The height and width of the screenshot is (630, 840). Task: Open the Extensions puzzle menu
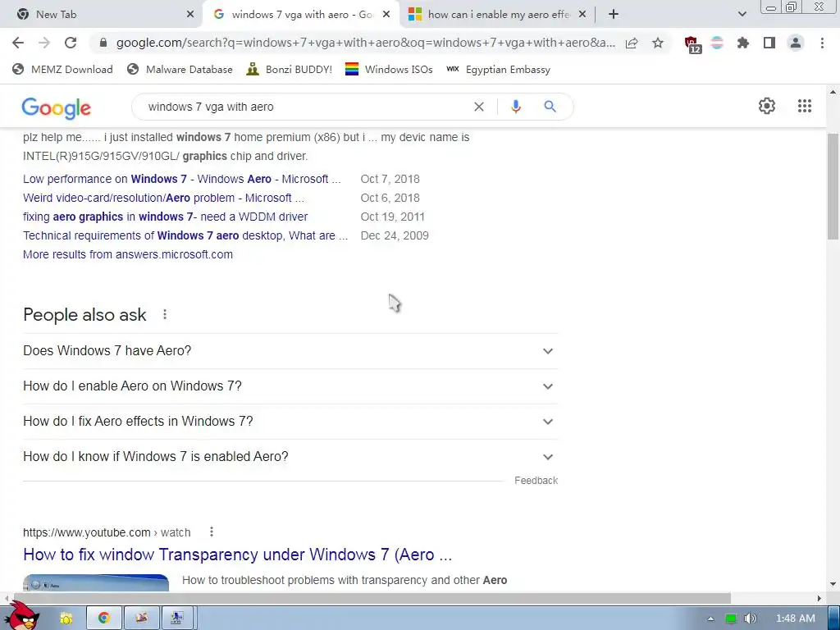743,43
